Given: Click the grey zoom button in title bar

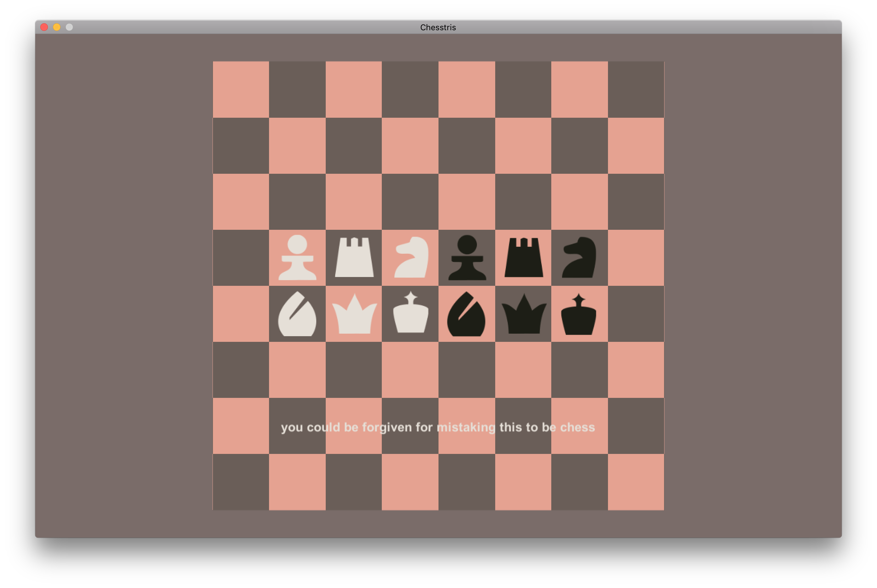Looking at the screenshot, I should [x=69, y=27].
